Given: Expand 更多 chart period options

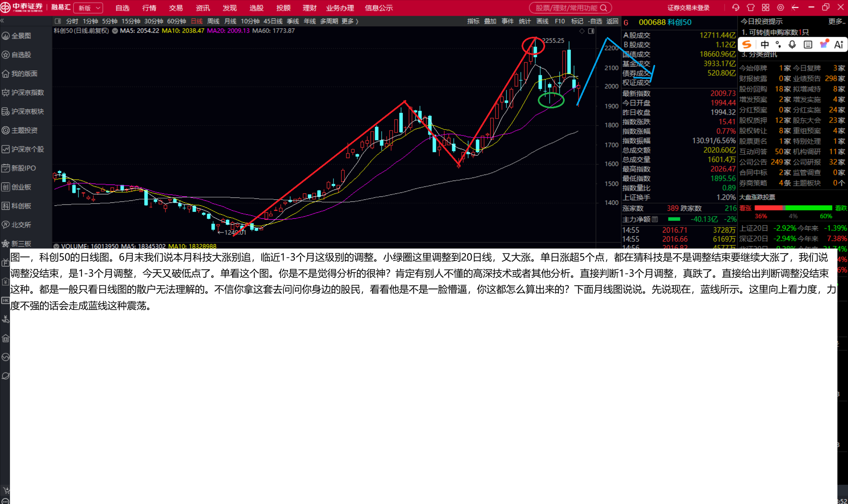Looking at the screenshot, I should pyautogui.click(x=350, y=21).
